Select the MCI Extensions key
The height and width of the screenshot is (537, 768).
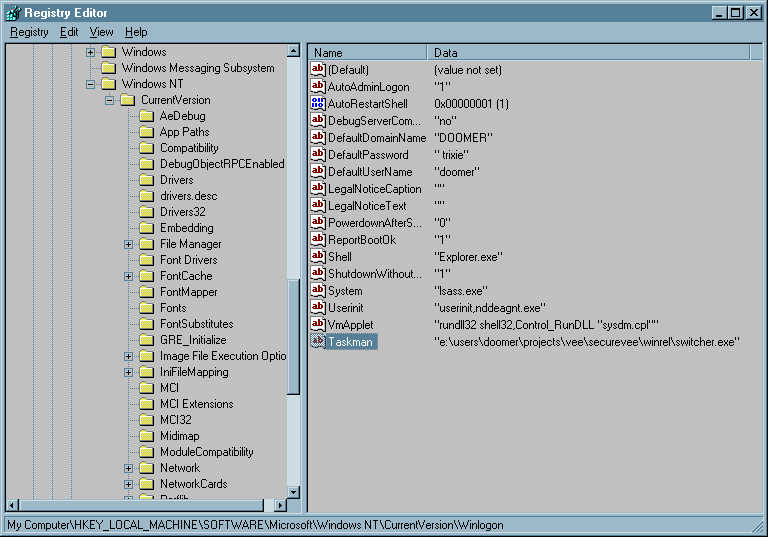coord(196,404)
